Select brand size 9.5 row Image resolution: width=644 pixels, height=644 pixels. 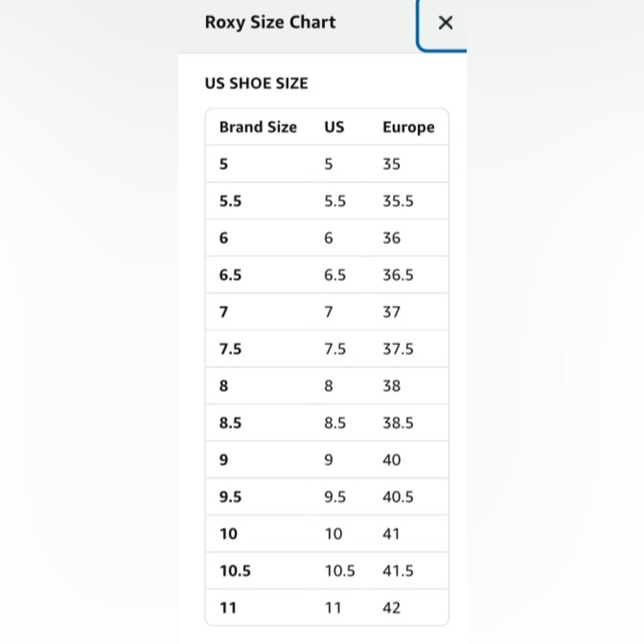327,497
